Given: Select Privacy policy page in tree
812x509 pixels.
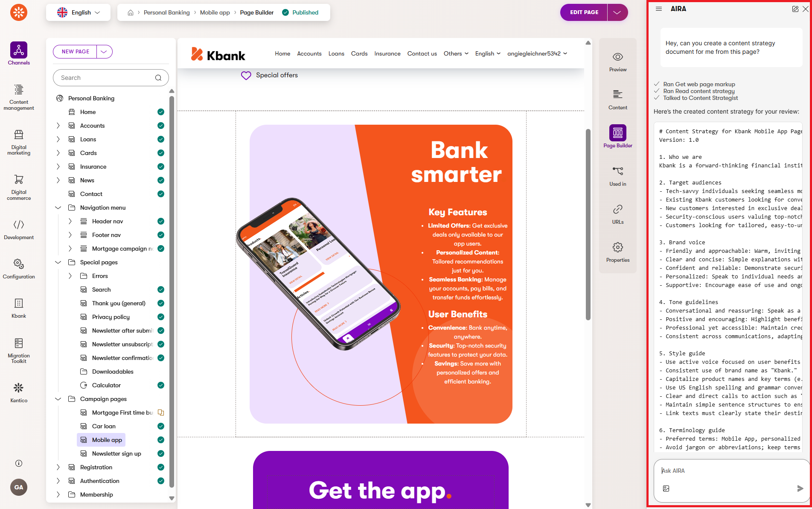Looking at the screenshot, I should pyautogui.click(x=111, y=317).
